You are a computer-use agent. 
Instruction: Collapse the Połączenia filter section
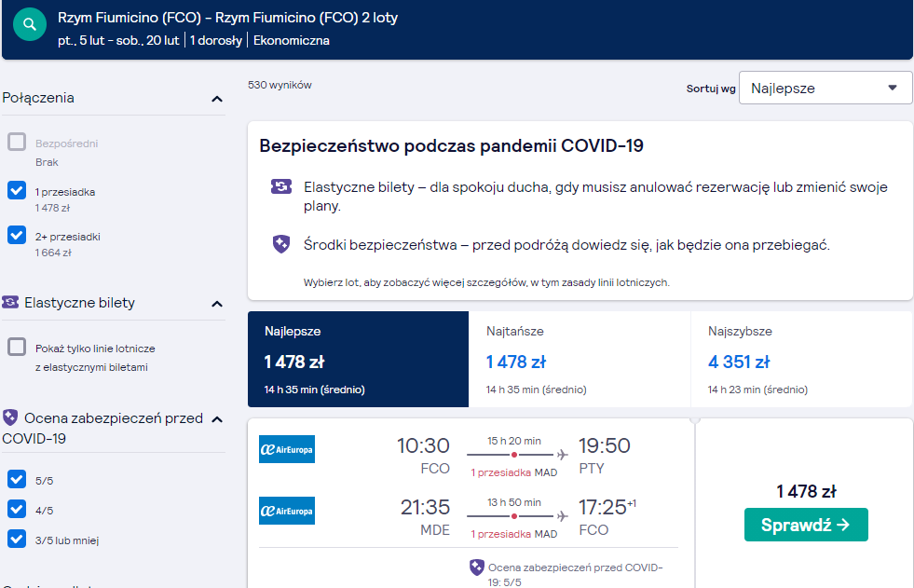click(x=217, y=99)
